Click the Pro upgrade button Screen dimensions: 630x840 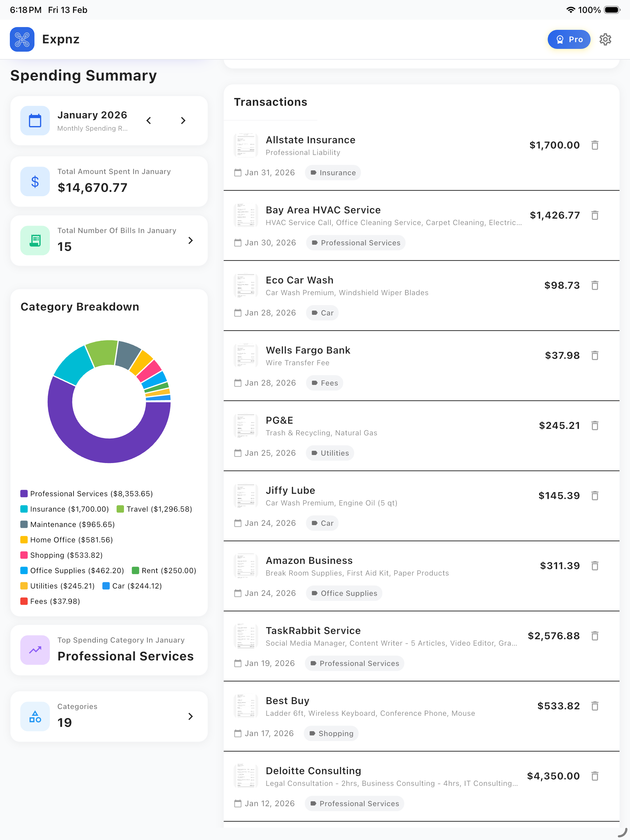point(569,39)
